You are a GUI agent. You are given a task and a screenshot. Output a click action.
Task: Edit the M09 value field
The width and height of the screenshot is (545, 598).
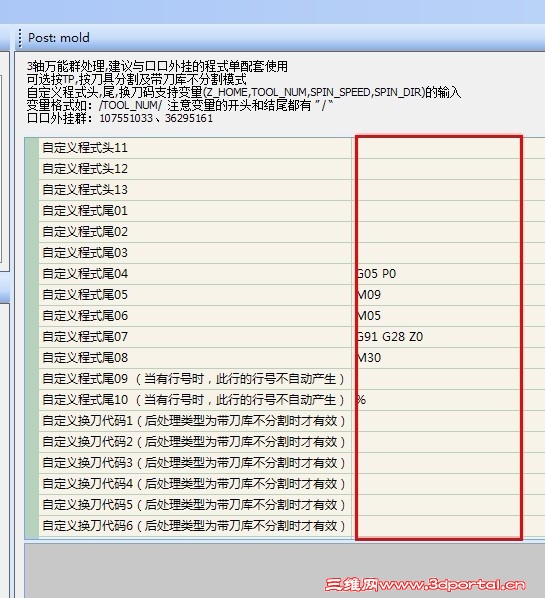click(449, 295)
